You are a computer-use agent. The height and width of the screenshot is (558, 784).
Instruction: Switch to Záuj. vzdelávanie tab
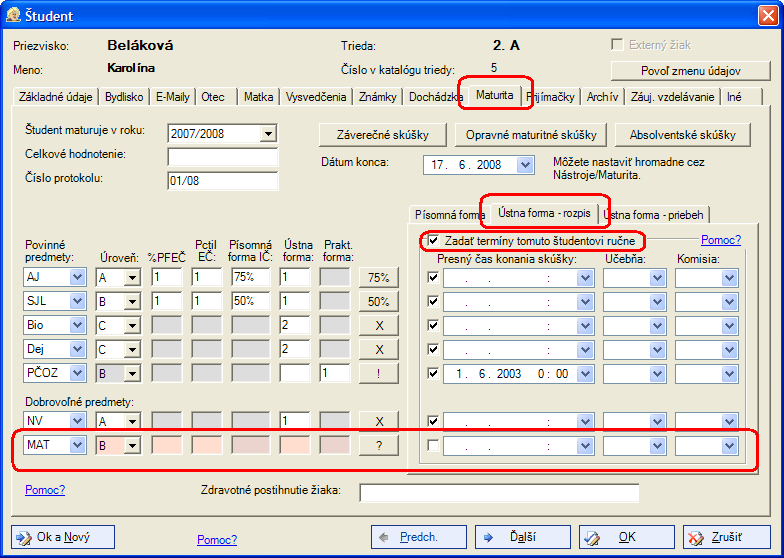coord(672,97)
